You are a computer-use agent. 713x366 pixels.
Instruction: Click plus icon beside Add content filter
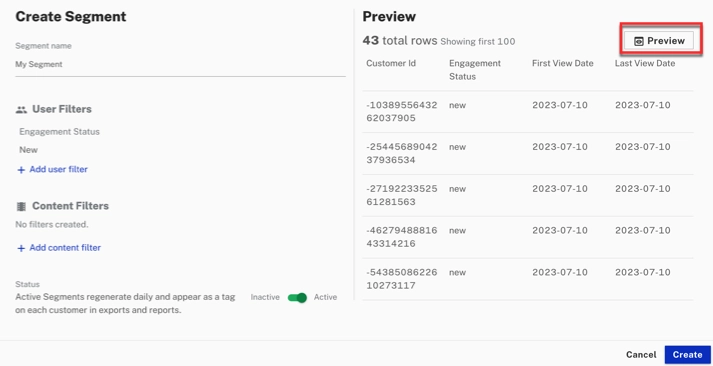21,248
